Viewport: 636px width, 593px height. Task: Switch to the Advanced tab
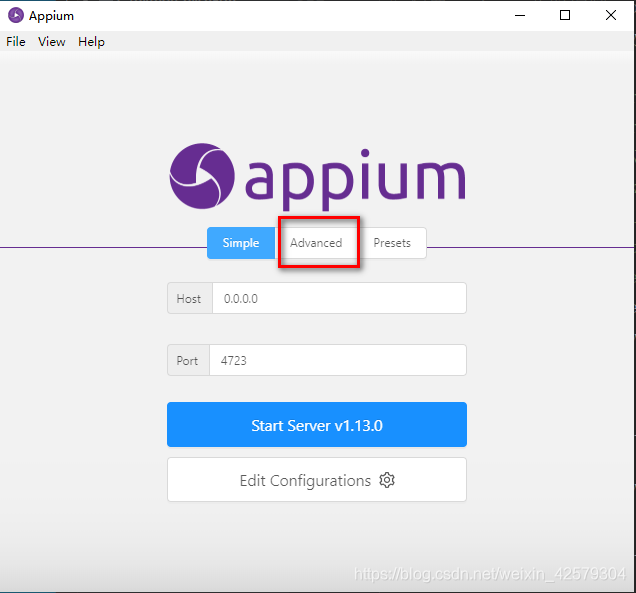tap(316, 243)
